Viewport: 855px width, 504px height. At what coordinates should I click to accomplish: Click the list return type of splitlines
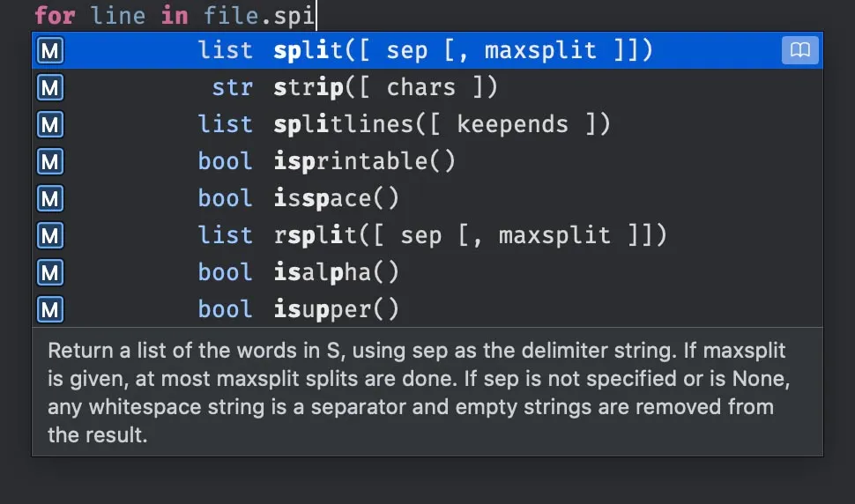coord(225,124)
